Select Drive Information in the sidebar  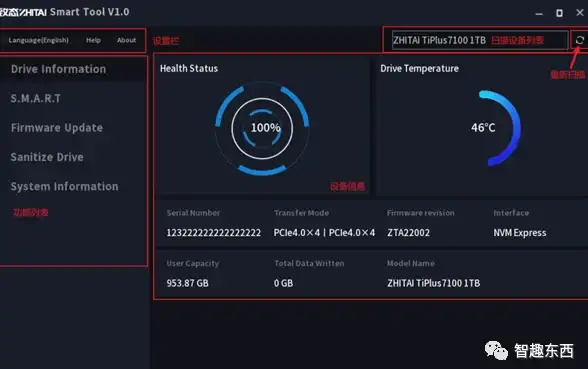(73, 69)
